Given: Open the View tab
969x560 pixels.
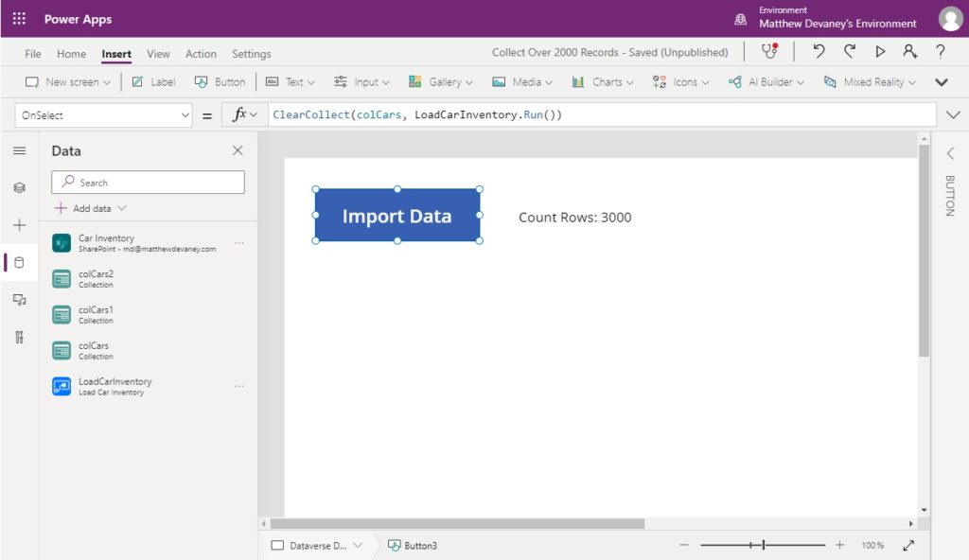Looking at the screenshot, I should (x=158, y=54).
